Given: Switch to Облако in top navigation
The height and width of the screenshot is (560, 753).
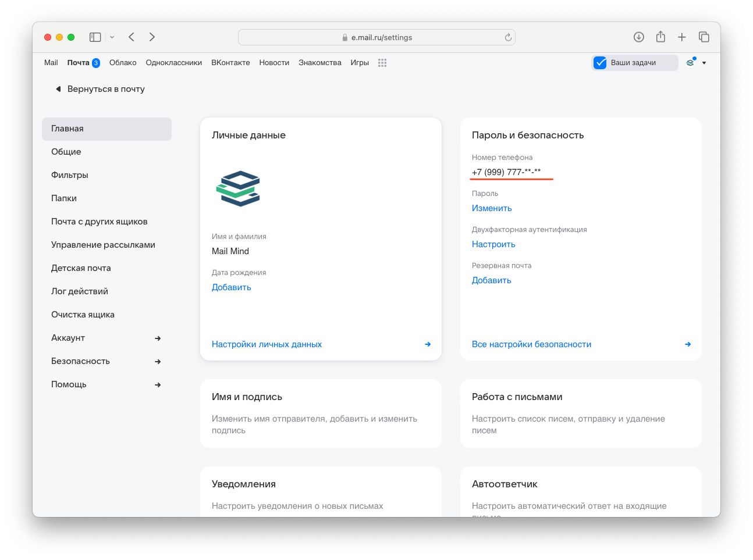Looking at the screenshot, I should [123, 63].
